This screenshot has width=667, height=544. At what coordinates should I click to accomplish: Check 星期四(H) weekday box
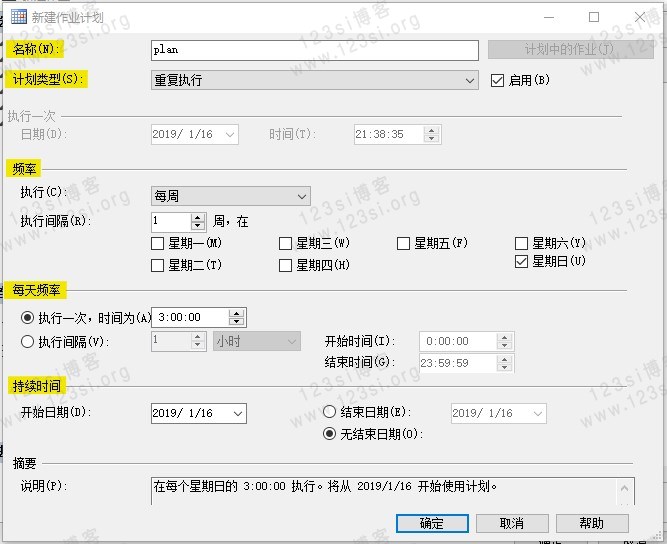coord(285,265)
